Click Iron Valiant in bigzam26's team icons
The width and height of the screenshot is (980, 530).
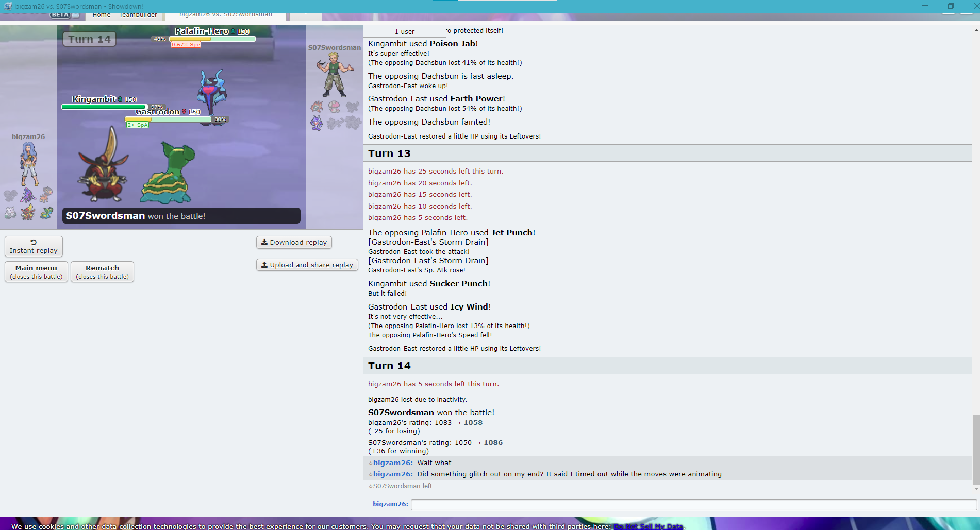point(28,195)
